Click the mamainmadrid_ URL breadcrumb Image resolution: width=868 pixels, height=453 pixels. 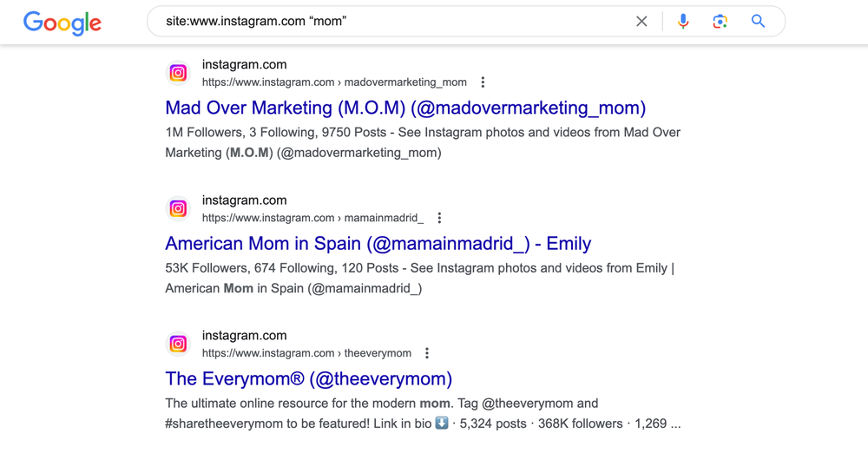pyautogui.click(x=312, y=218)
